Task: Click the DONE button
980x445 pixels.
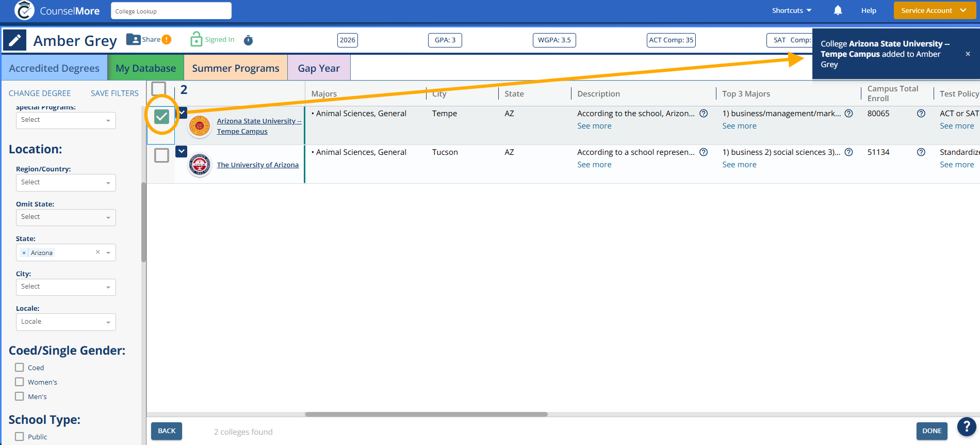Action: [932, 431]
